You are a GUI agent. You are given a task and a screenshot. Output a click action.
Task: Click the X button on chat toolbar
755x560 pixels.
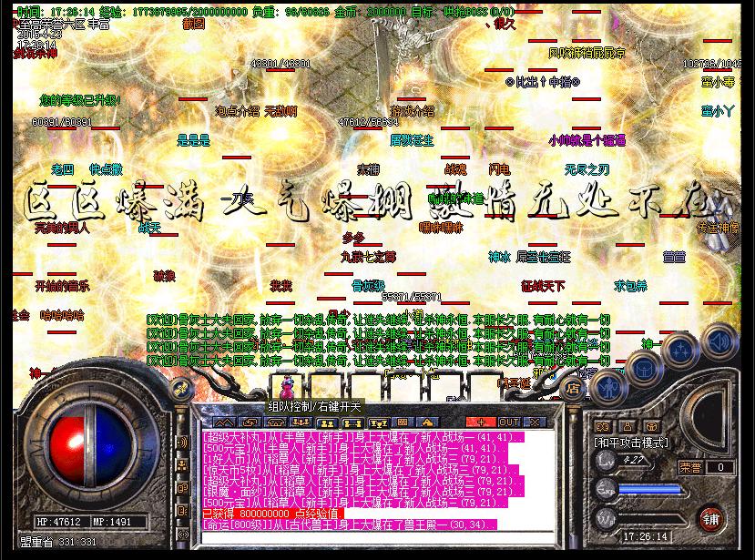[535, 423]
